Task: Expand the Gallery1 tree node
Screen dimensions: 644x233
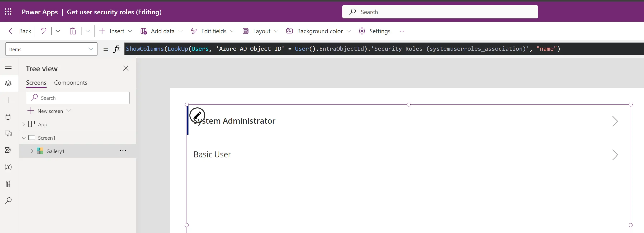Action: 32,151
